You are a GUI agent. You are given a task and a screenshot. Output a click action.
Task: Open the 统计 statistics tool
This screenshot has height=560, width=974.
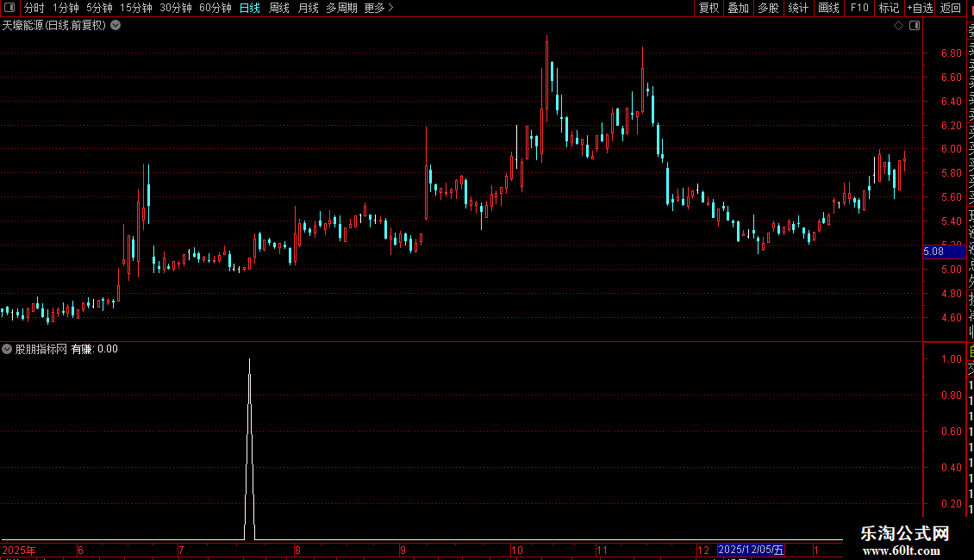click(x=798, y=8)
